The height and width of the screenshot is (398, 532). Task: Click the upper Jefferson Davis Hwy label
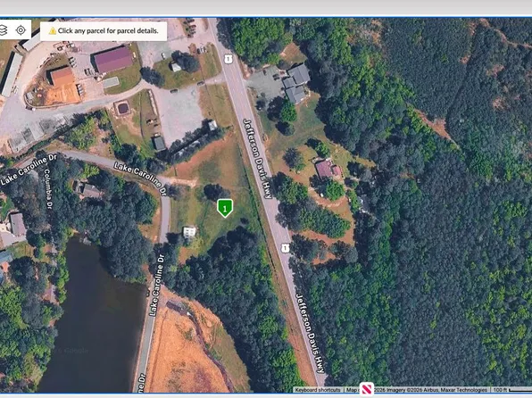pyautogui.click(x=258, y=159)
